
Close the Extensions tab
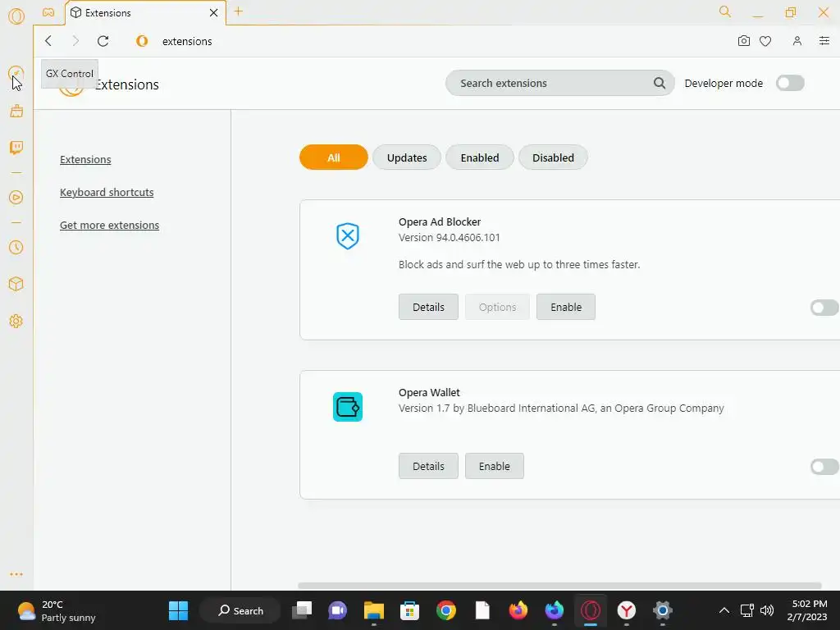(214, 12)
